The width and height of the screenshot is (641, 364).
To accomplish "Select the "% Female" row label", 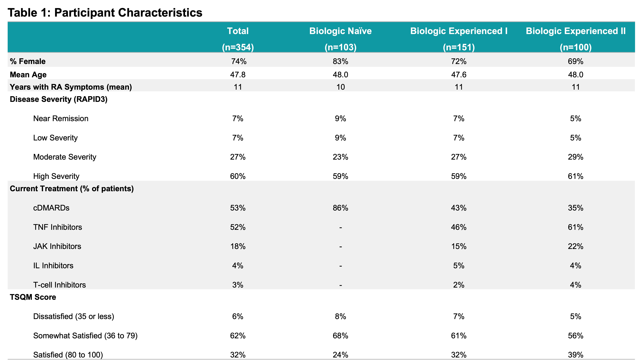I will tap(28, 61).
